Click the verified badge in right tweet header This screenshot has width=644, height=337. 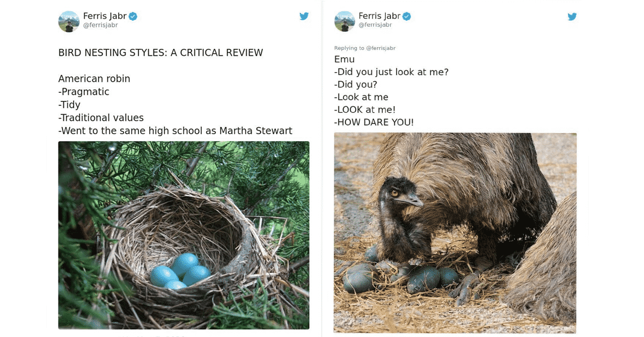[x=407, y=16]
